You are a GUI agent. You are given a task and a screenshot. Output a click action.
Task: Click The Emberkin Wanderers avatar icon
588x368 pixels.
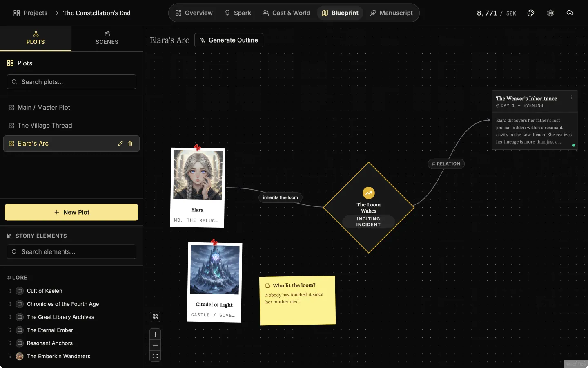(20, 356)
